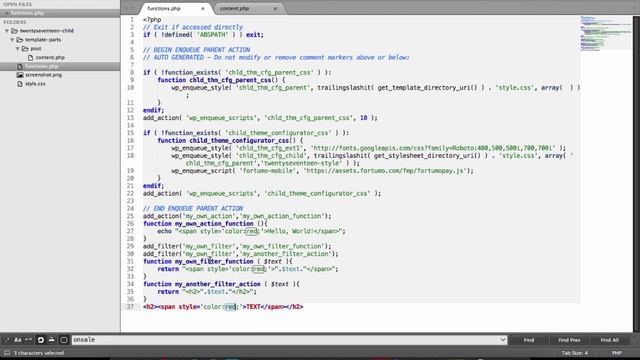Select the twentyseventeen-child folder name
This screenshot has height=360, width=640.
tap(47, 31)
